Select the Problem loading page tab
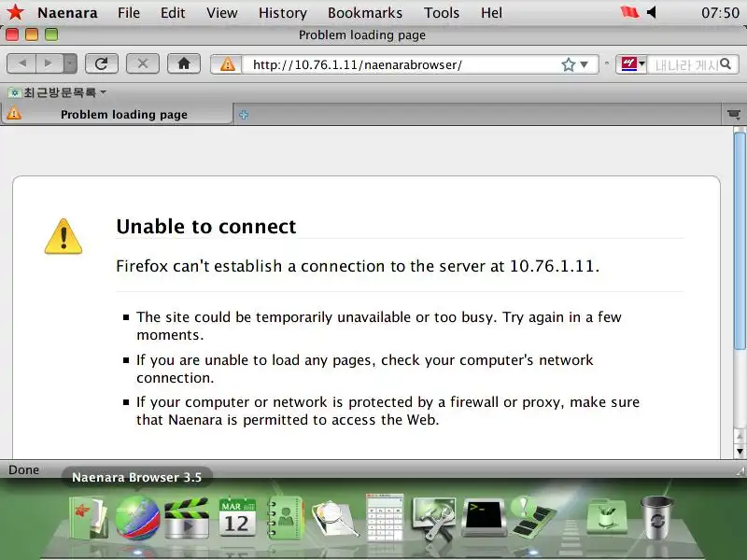747x560 pixels. click(x=118, y=114)
